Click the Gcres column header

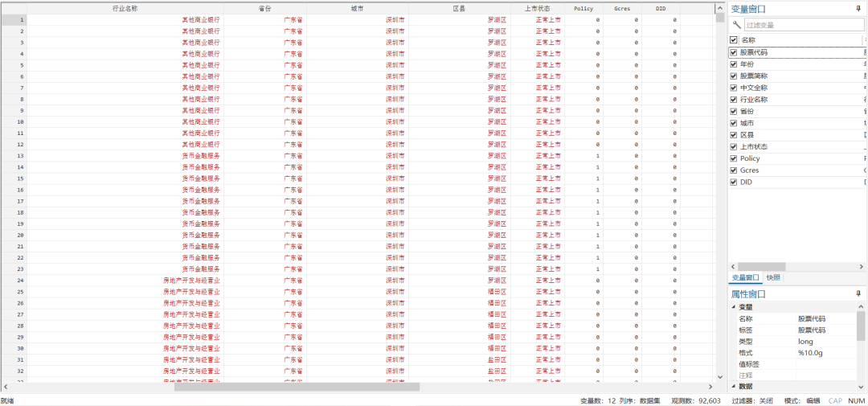622,8
